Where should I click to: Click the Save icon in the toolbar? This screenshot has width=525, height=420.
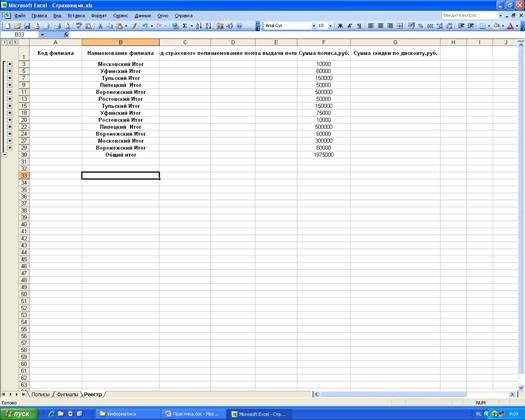pyautogui.click(x=27, y=26)
